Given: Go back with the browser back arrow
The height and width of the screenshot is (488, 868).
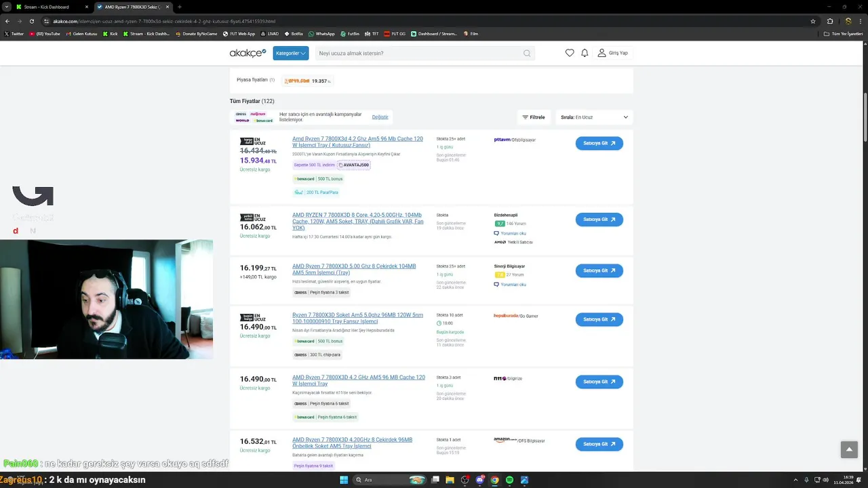Looking at the screenshot, I should 7,21.
